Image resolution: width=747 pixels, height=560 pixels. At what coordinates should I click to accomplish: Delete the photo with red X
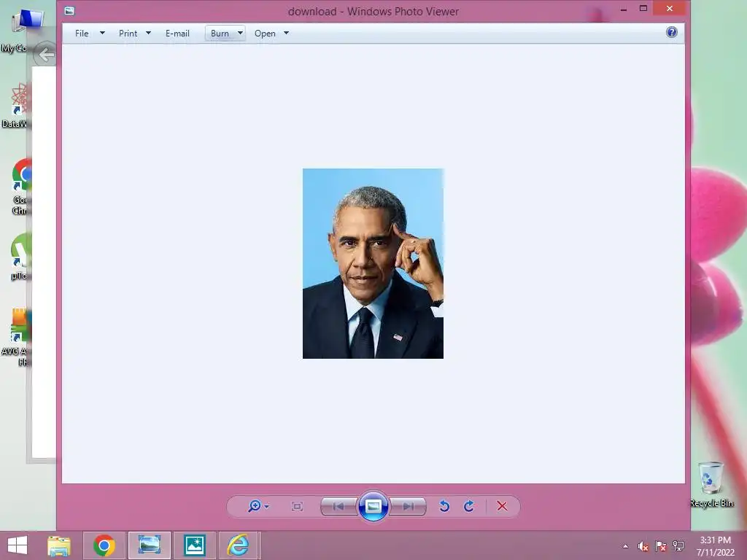click(502, 506)
